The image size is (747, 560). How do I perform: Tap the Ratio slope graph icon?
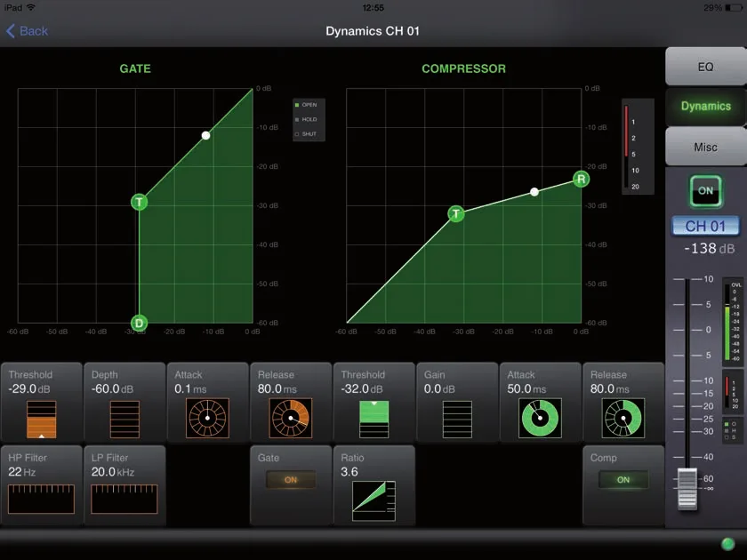(374, 500)
